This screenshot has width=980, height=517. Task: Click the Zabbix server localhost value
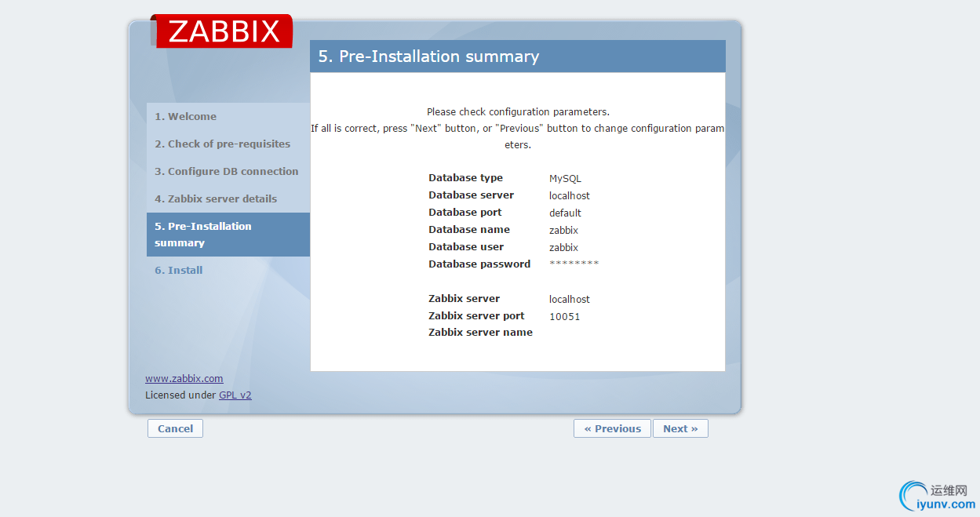(x=570, y=300)
